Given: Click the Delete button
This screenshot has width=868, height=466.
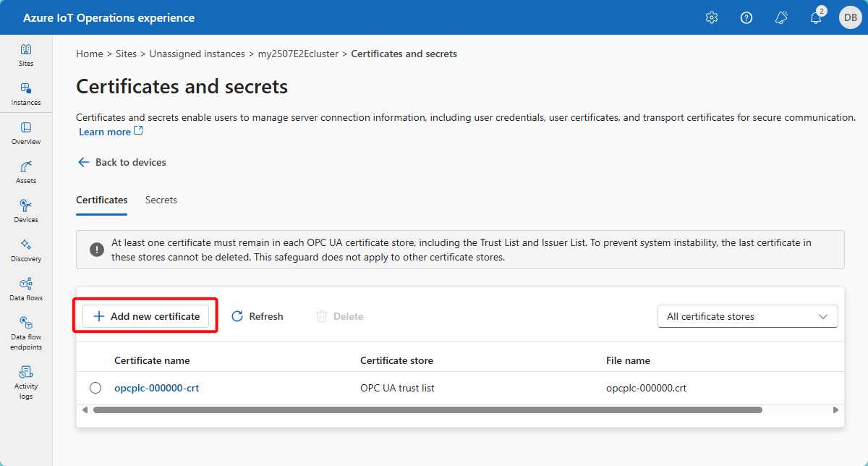Looking at the screenshot, I should coord(340,316).
